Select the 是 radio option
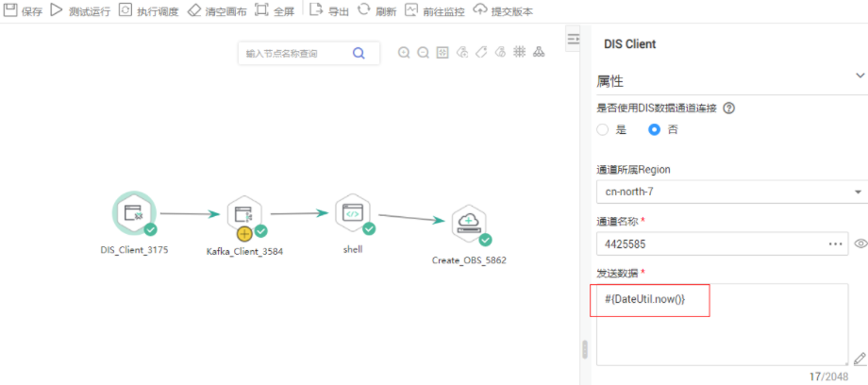 click(603, 129)
